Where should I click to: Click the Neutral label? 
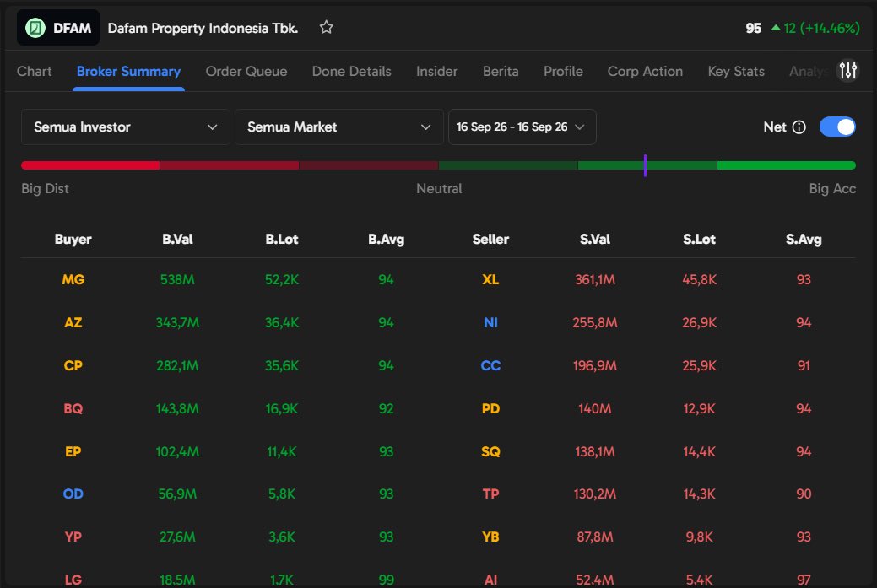tap(439, 189)
